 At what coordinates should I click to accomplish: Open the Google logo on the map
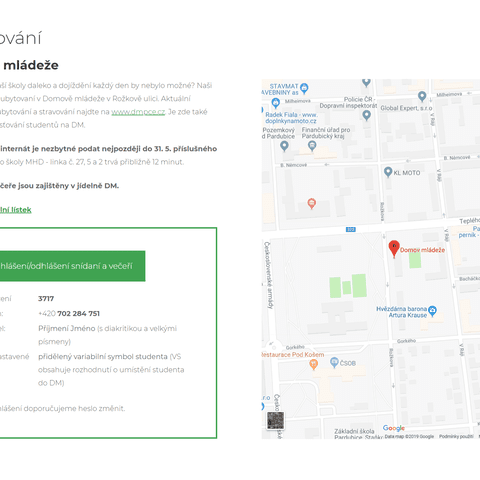(x=394, y=428)
